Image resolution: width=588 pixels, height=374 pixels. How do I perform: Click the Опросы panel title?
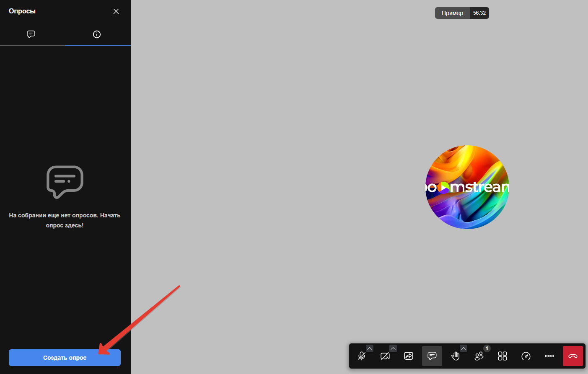[22, 11]
